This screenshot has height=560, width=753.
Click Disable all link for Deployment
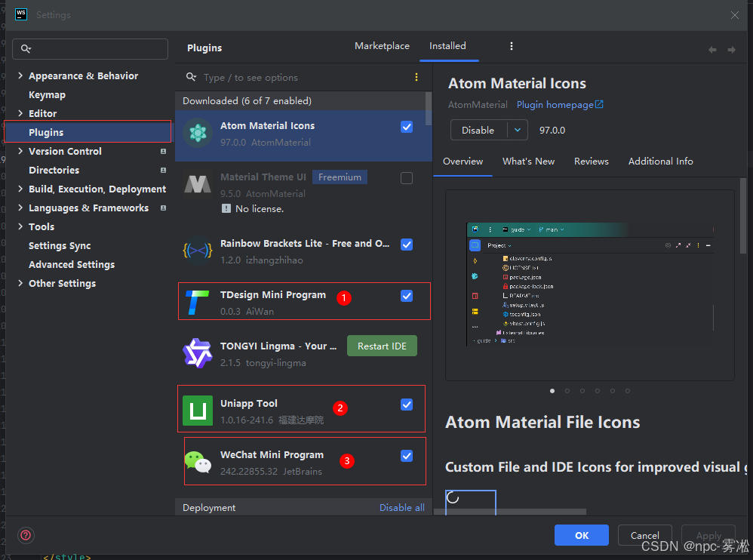(402, 508)
